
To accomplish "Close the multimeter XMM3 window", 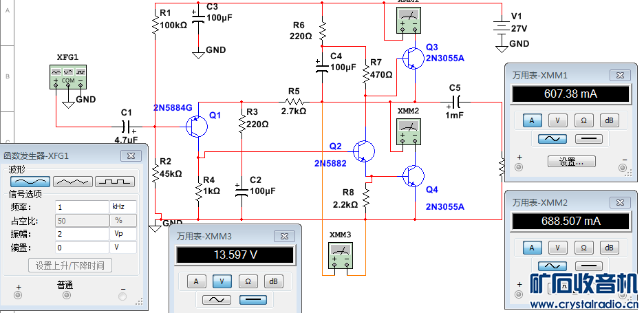I will pos(284,236).
